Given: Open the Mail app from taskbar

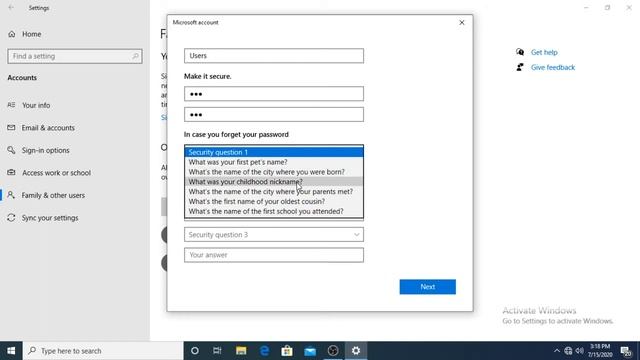Looking at the screenshot, I should click(310, 351).
